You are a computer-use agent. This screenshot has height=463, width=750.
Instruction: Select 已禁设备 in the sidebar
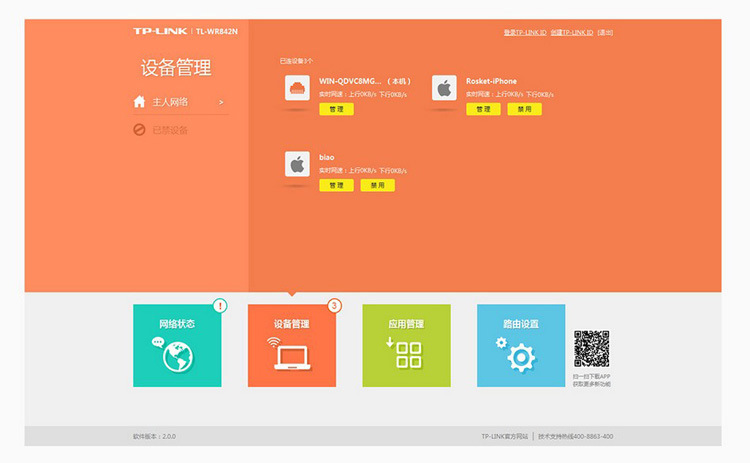169,130
